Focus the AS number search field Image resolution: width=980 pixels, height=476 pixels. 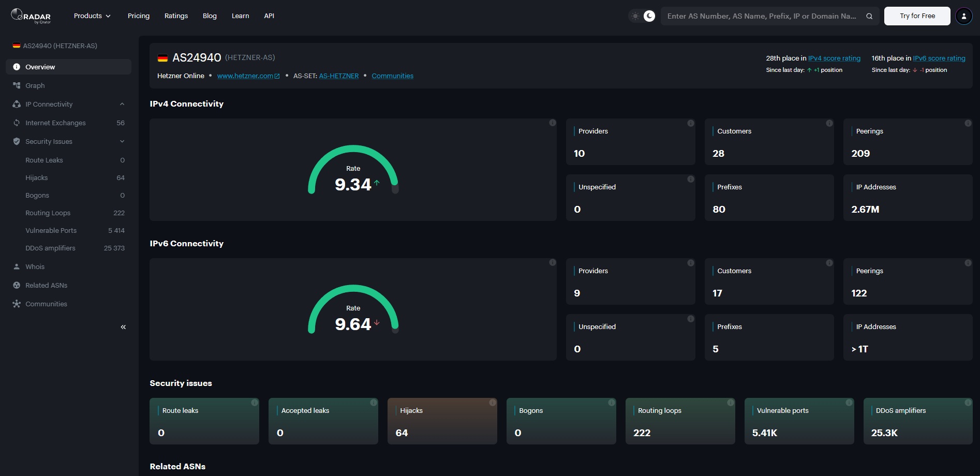click(762, 16)
